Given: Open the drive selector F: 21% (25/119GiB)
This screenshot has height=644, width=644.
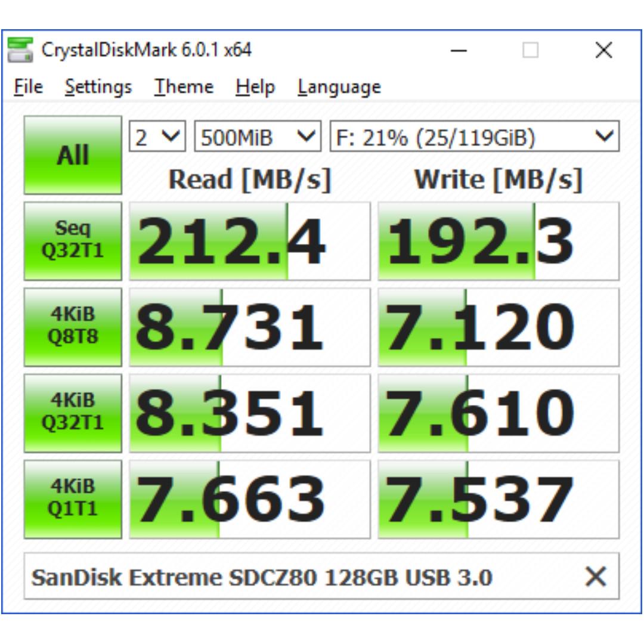Looking at the screenshot, I should 475,137.
